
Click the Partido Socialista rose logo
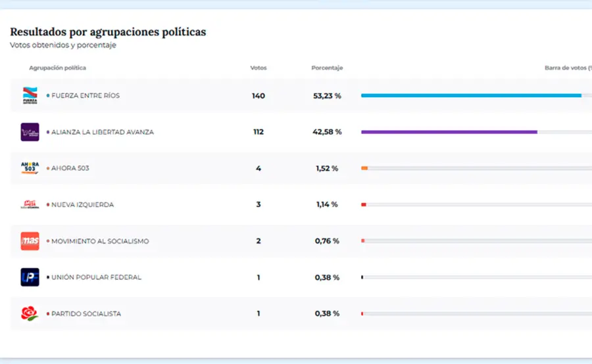tap(30, 313)
